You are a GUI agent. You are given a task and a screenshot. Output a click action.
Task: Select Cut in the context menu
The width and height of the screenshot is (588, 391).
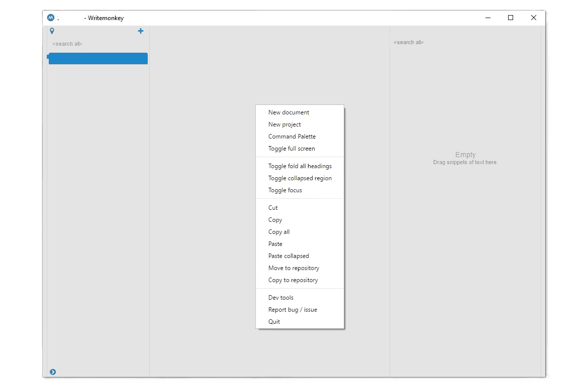[x=300, y=207]
